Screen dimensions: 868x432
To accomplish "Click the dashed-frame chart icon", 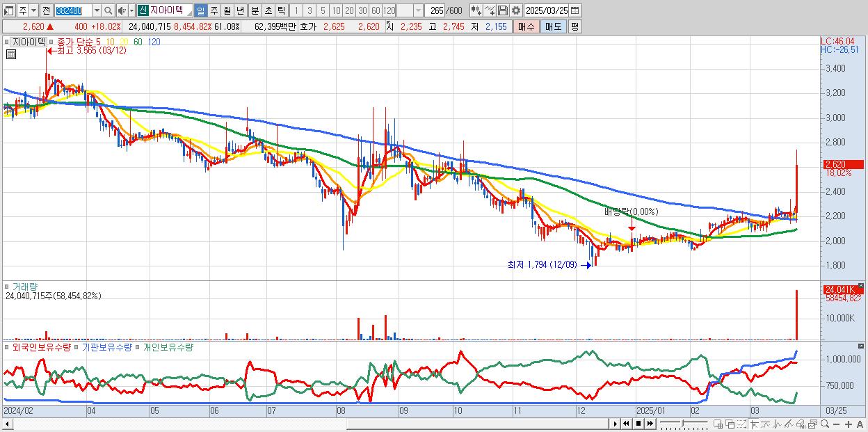I will click(x=741, y=424).
